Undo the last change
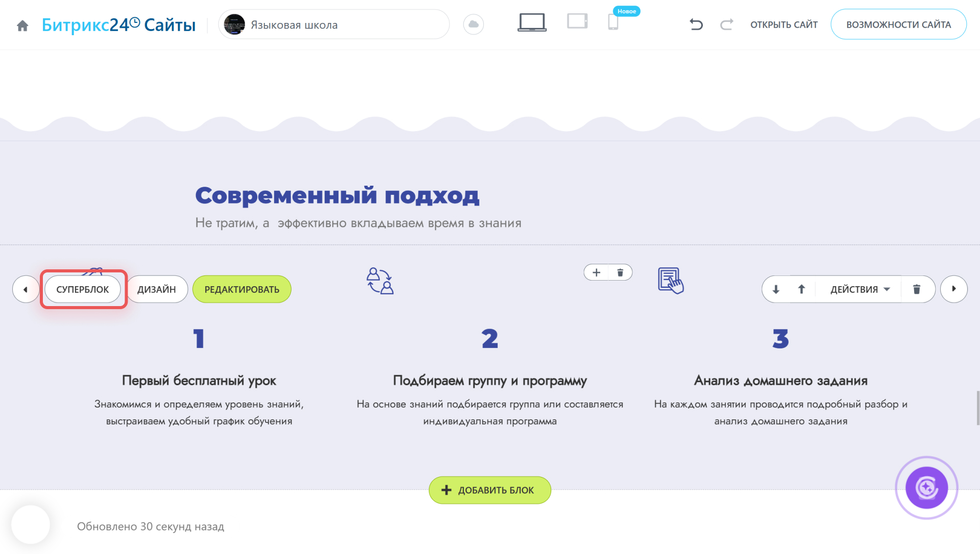The height and width of the screenshot is (554, 980). point(696,24)
